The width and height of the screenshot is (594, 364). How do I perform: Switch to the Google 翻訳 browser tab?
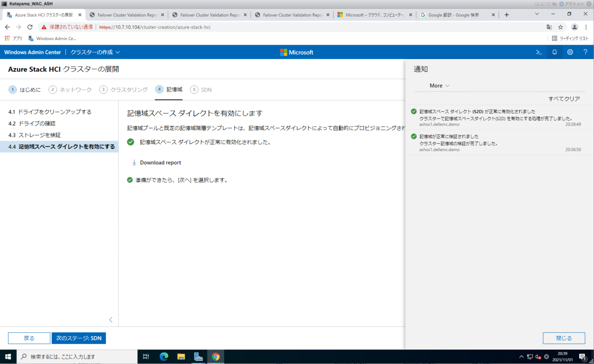click(x=457, y=15)
